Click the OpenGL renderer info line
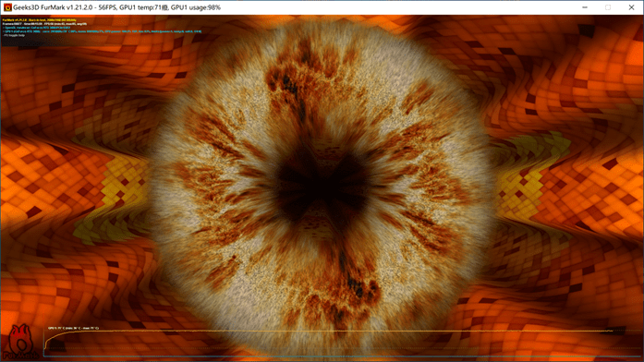Screen dimensions: 644x362 click(37, 28)
